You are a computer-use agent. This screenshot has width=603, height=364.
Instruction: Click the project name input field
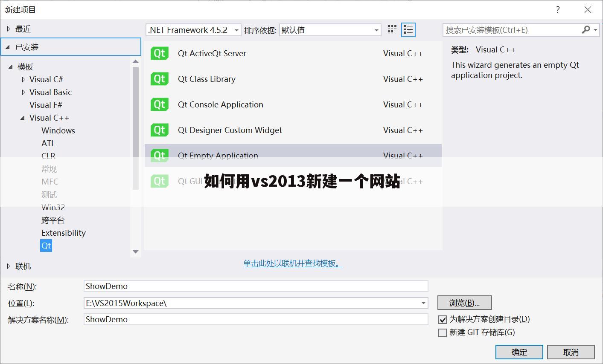pos(256,286)
